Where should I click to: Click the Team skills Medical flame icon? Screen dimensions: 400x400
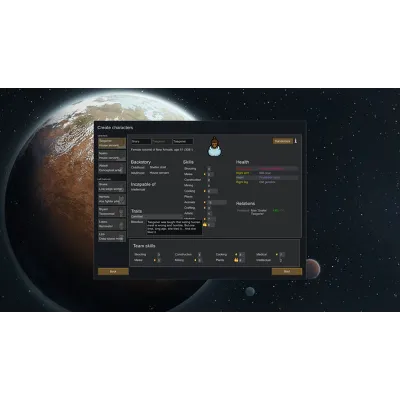[277, 254]
